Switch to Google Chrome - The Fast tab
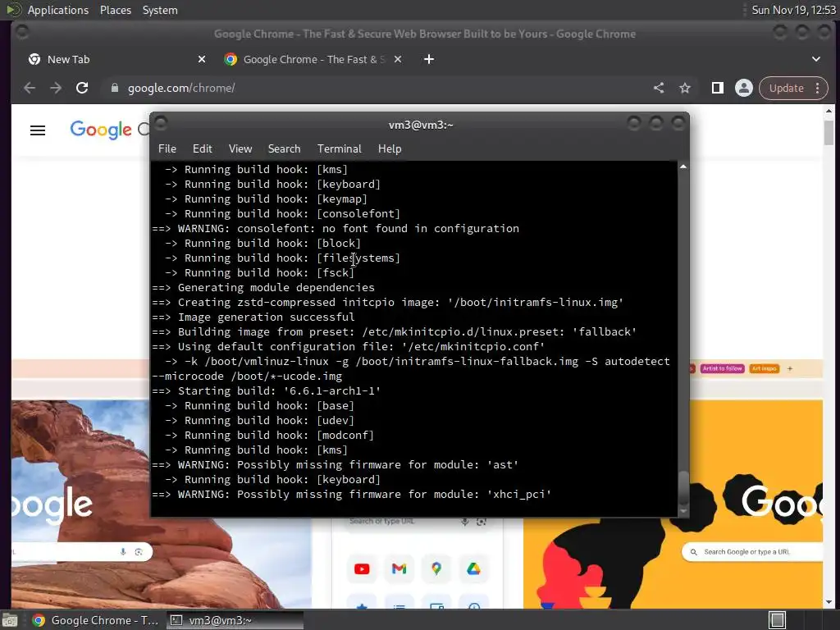Image resolution: width=840 pixels, height=630 pixels. 313,59
